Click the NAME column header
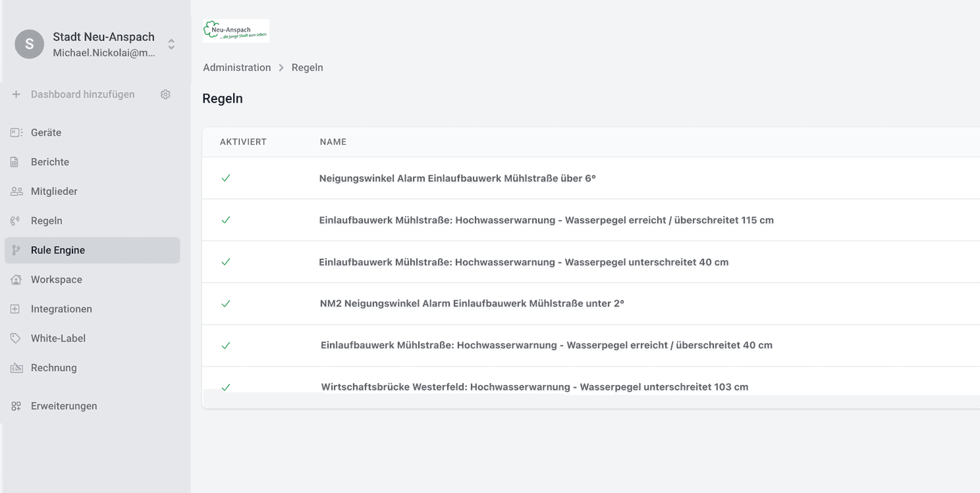Screen dimensions: 980x493 click(333, 142)
